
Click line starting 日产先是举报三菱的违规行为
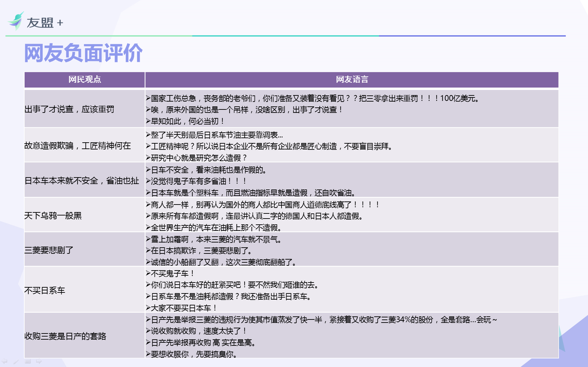pos(322,320)
